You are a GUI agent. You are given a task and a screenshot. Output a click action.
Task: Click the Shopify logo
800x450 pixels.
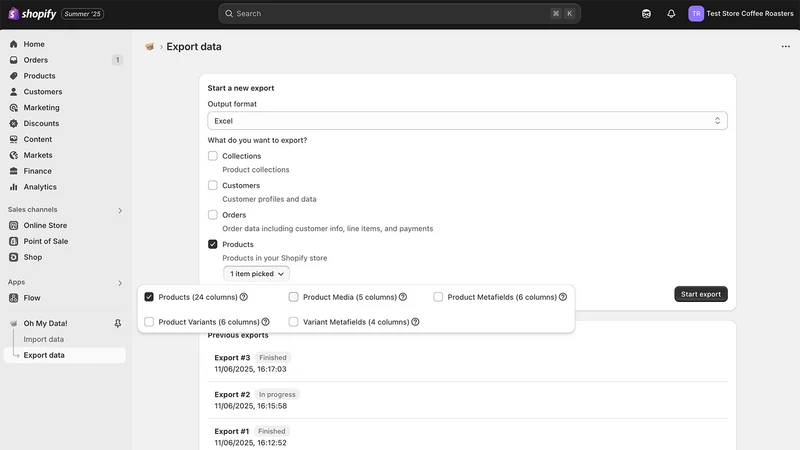[32, 14]
